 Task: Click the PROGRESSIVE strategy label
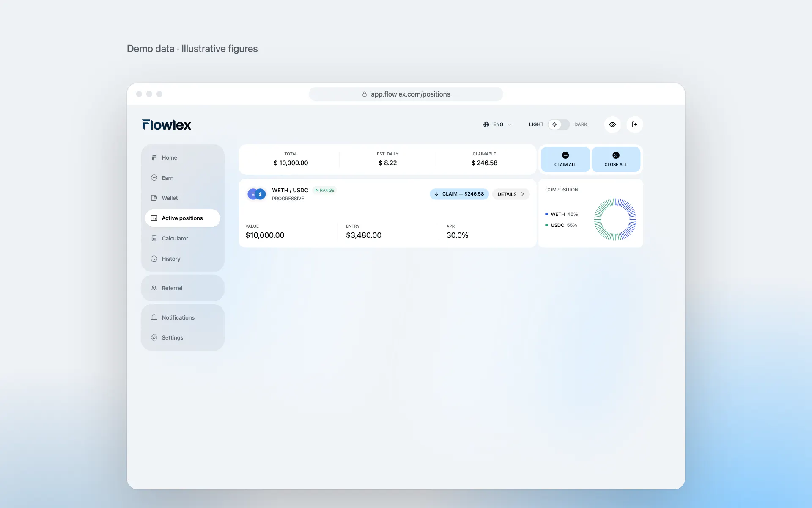click(288, 199)
